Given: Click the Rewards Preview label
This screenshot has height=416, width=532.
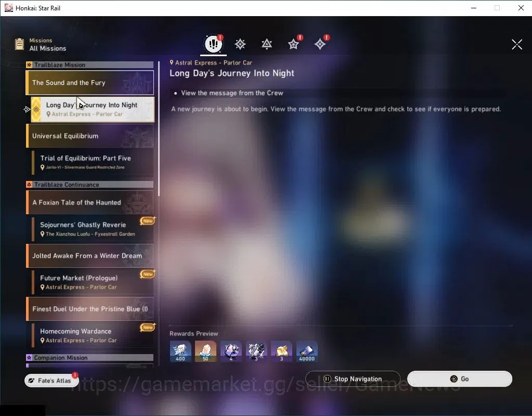Looking at the screenshot, I should tap(194, 333).
